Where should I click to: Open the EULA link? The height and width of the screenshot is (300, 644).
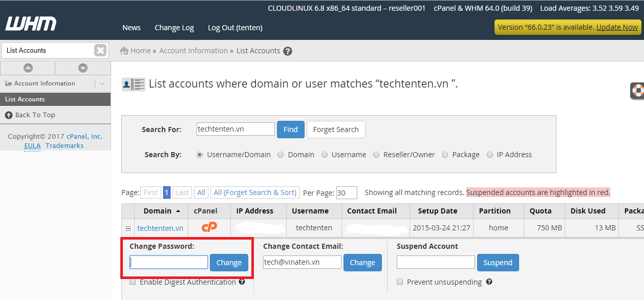[32, 145]
